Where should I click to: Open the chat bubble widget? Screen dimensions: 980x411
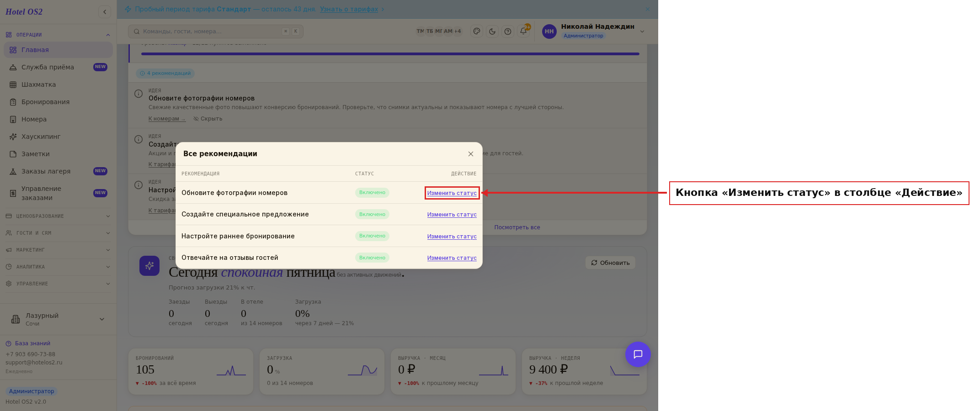click(x=638, y=354)
